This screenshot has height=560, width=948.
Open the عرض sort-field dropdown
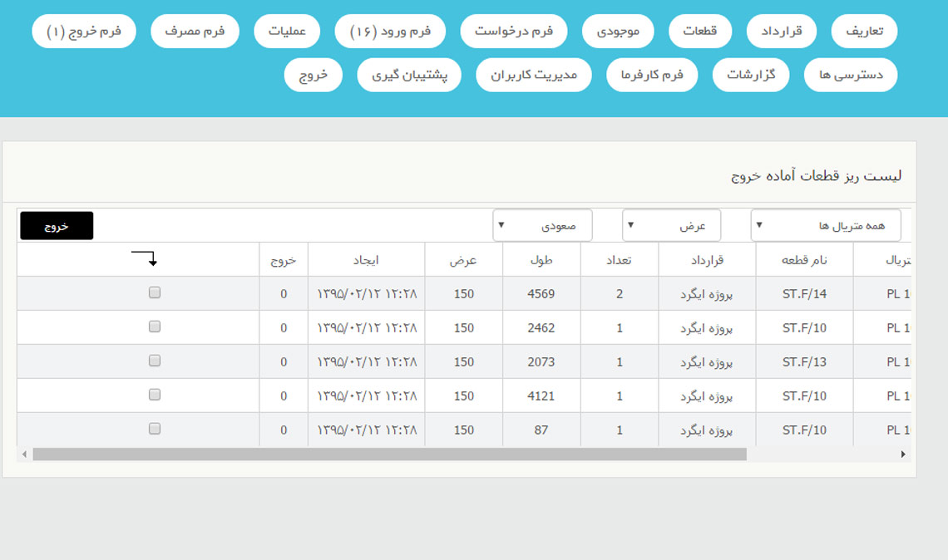[x=672, y=225]
